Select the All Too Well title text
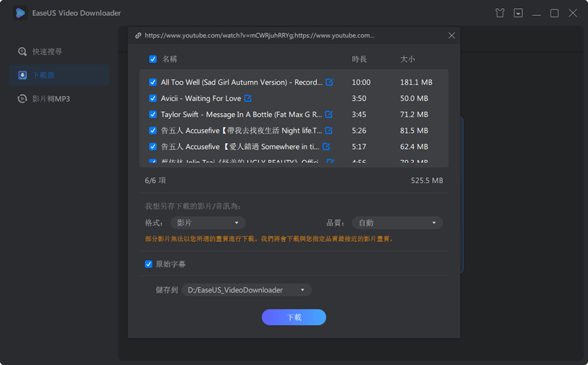The height and width of the screenshot is (365, 588). click(x=242, y=82)
